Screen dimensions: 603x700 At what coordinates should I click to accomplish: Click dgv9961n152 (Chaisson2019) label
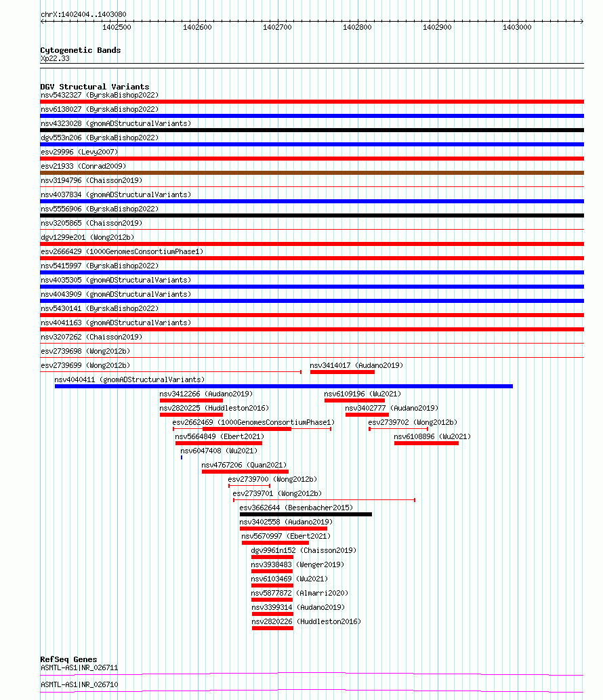click(x=304, y=551)
